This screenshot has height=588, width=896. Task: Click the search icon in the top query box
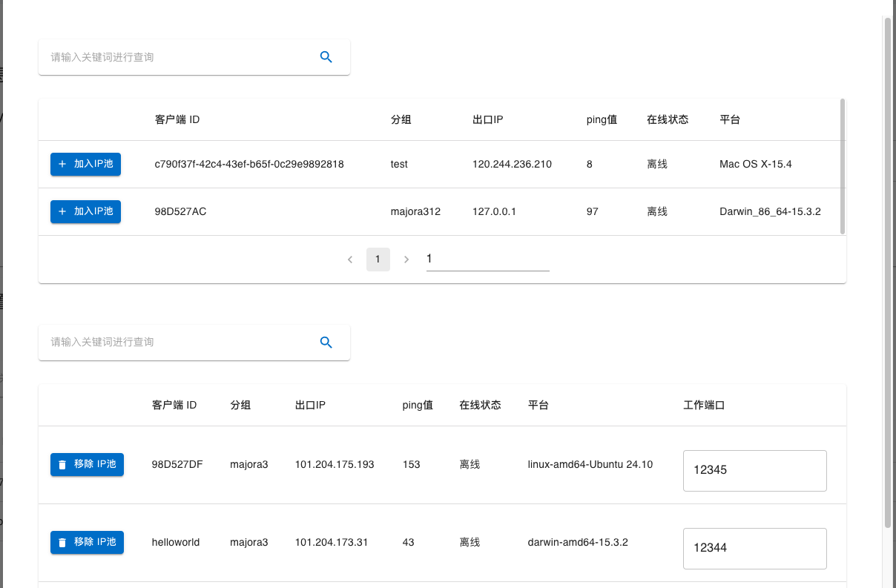[326, 57]
